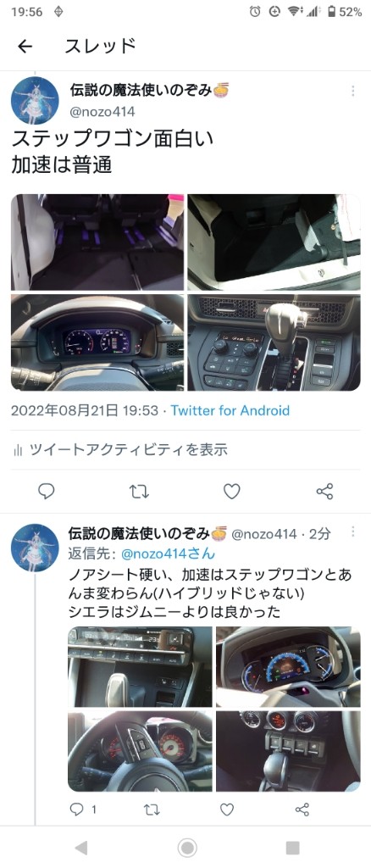Image resolution: width=371 pixels, height=868 pixels.
Task: Open the profile avatar on the first tweet
Action: 35,100
